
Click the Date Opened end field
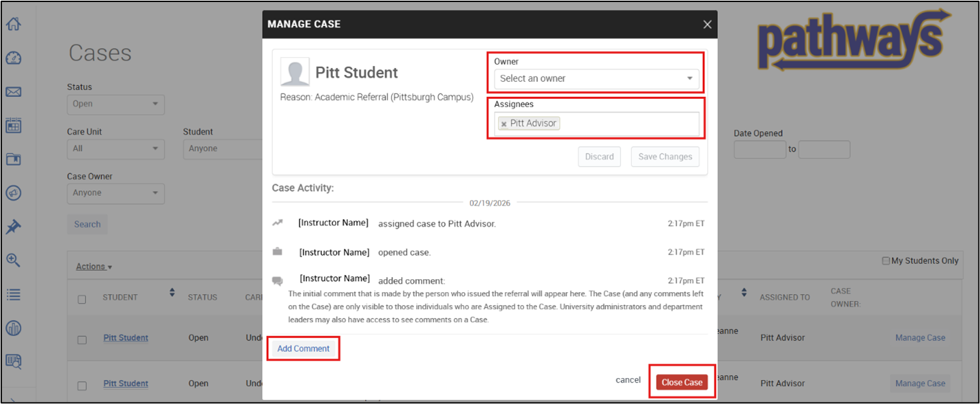824,149
